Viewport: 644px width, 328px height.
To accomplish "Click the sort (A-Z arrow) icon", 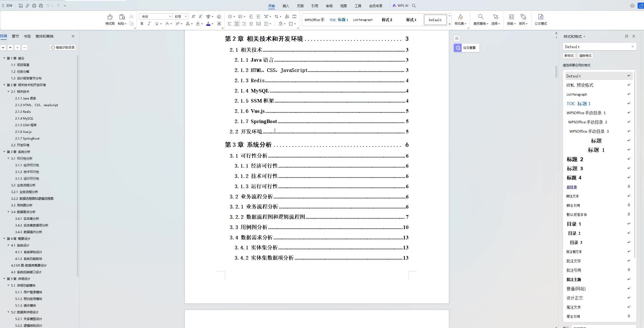I will pyautogui.click(x=287, y=16).
